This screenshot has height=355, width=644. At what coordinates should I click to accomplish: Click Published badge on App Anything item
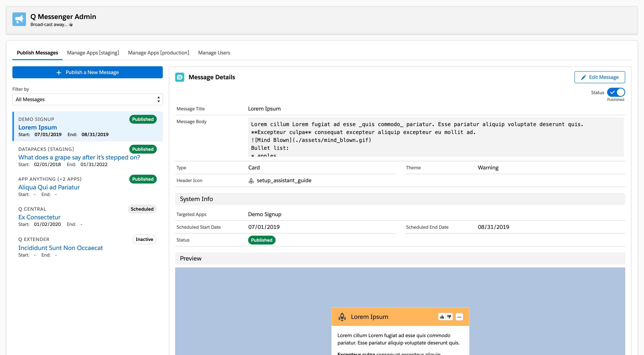[x=143, y=179]
